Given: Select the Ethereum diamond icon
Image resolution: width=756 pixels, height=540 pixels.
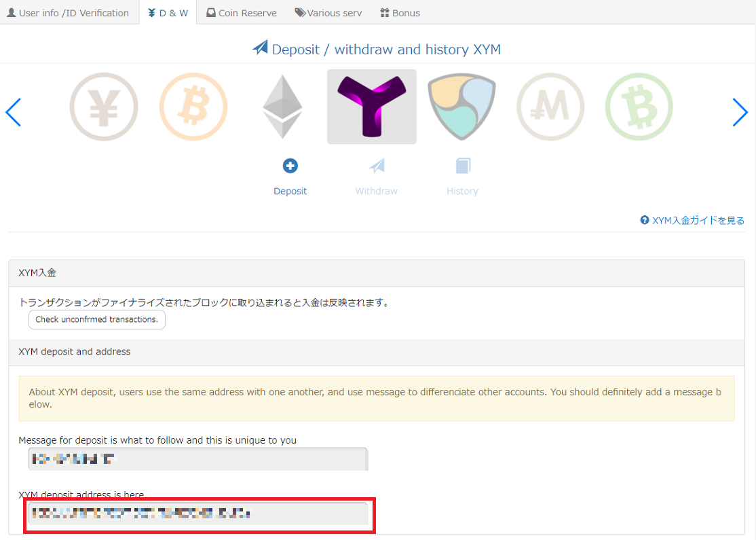Looking at the screenshot, I should tap(282, 107).
